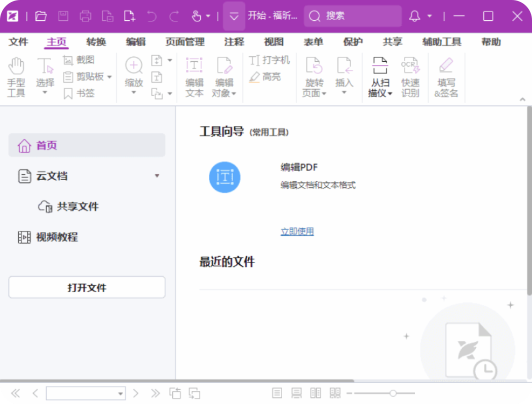Click the Open File (打开文件) button
The image size is (532, 405).
click(x=87, y=288)
